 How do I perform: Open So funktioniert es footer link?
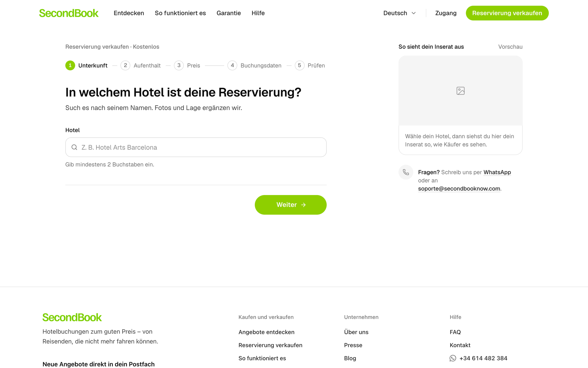click(x=262, y=358)
